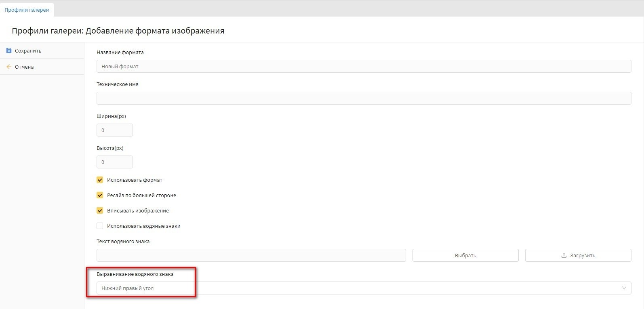Click the chevron arrow of the alignment dropdown
This screenshot has width=644, height=309.
coord(624,288)
